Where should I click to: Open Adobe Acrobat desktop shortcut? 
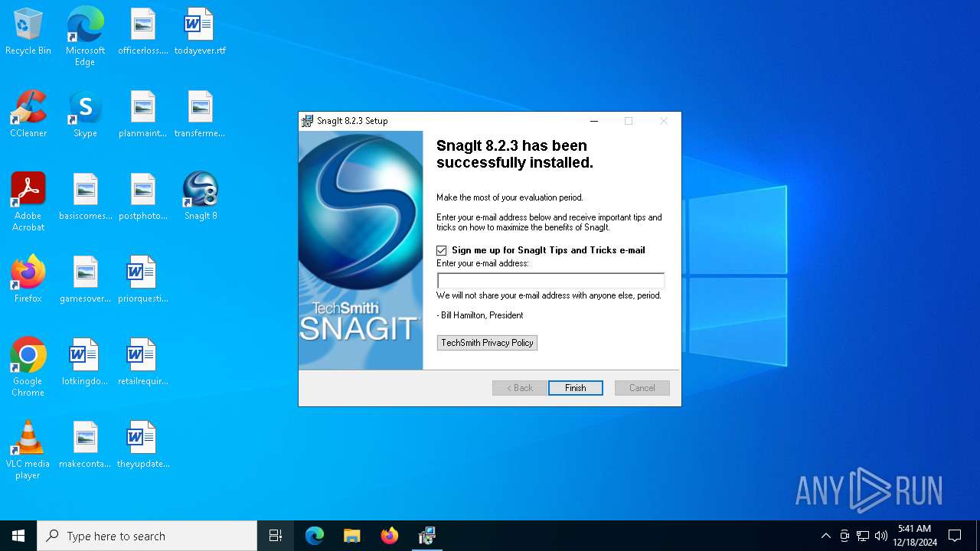[x=28, y=201]
